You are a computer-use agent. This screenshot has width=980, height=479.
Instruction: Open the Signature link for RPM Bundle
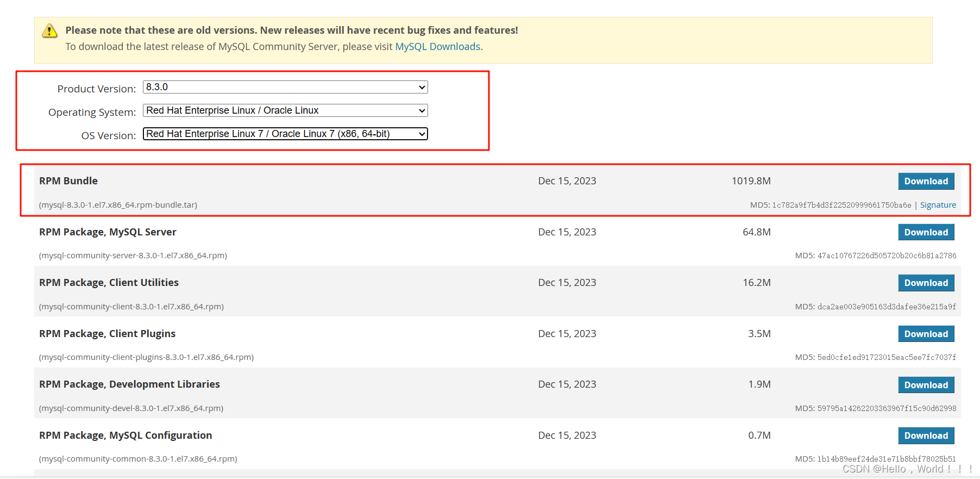(x=938, y=205)
